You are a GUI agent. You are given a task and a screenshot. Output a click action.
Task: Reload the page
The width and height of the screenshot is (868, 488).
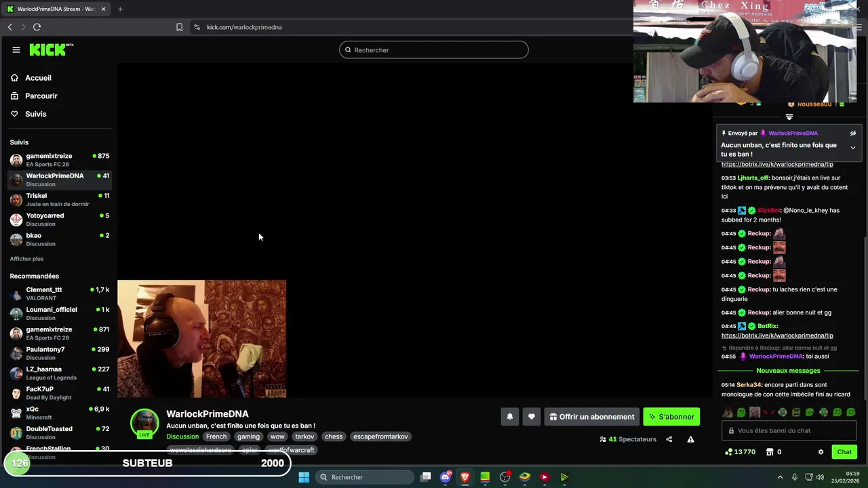pyautogui.click(x=37, y=27)
